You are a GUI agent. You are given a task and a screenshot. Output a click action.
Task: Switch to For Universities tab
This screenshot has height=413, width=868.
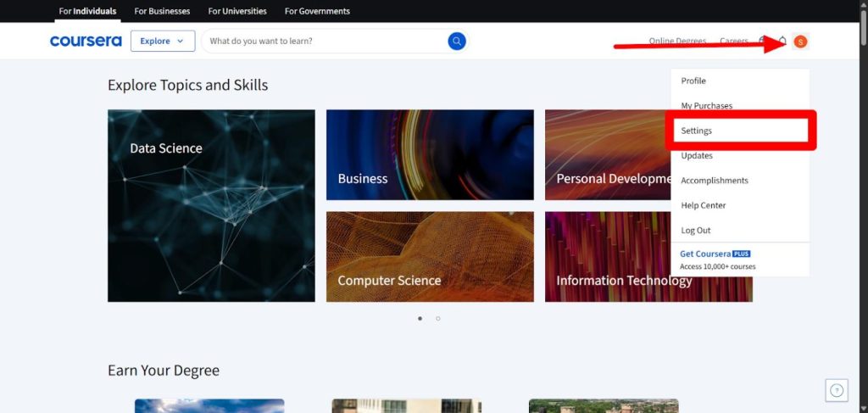(x=237, y=11)
